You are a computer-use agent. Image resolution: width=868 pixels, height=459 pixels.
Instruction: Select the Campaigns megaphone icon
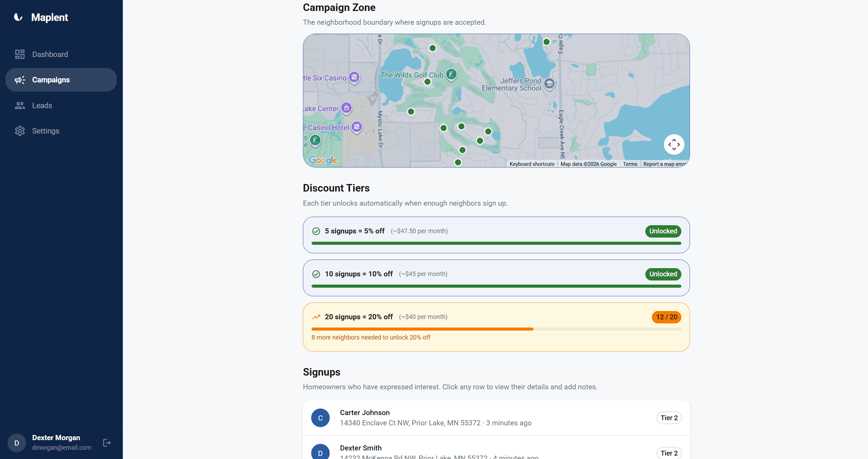coord(20,80)
